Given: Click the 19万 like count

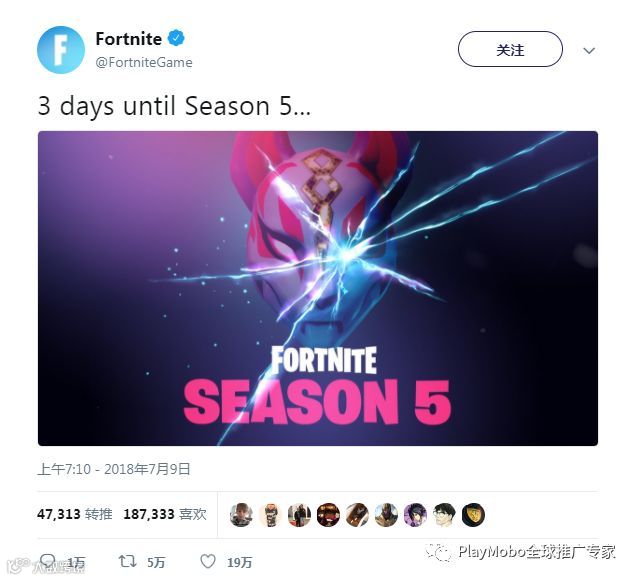Looking at the screenshot, I should (240, 563).
